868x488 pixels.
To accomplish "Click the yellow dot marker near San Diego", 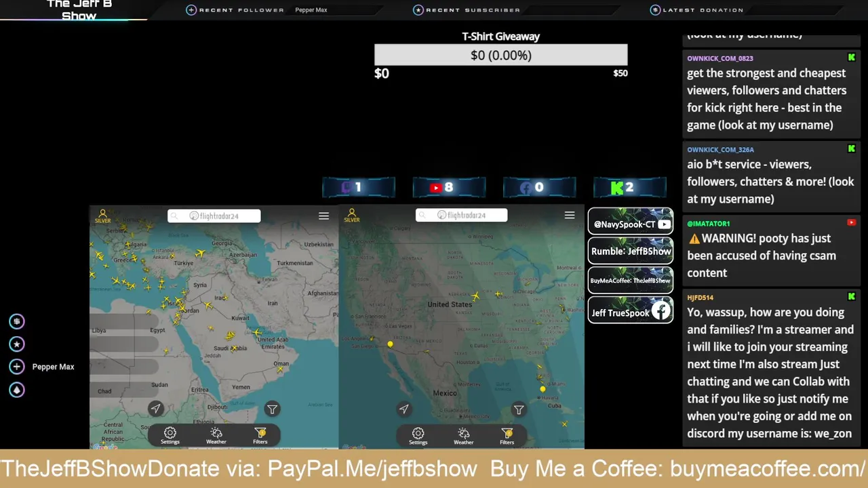I will pos(390,344).
